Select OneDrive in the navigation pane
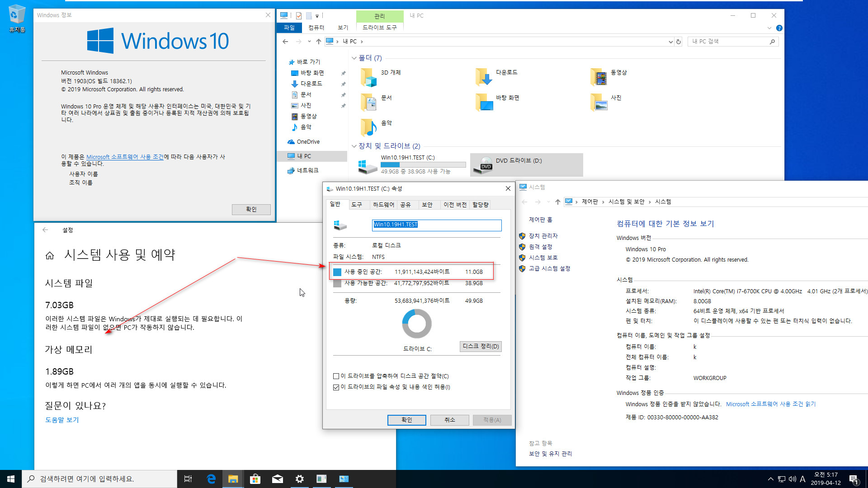This screenshot has height=488, width=868. click(x=308, y=142)
